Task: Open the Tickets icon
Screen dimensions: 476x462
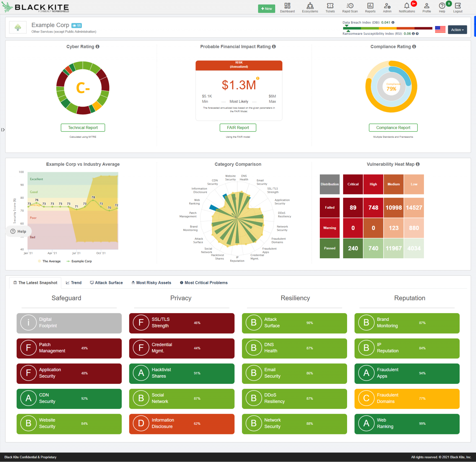Action: click(x=330, y=7)
